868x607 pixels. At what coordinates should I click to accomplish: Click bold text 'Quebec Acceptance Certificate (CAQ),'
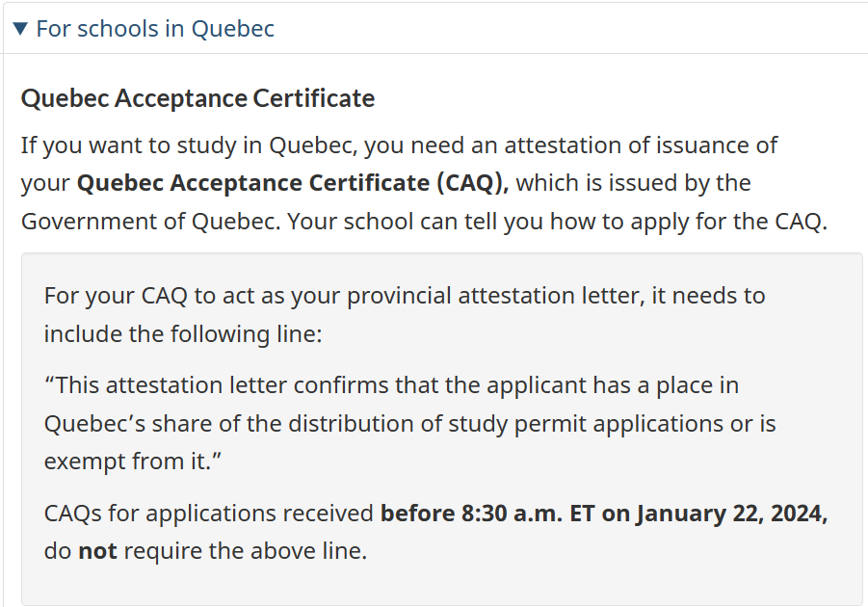tap(293, 183)
